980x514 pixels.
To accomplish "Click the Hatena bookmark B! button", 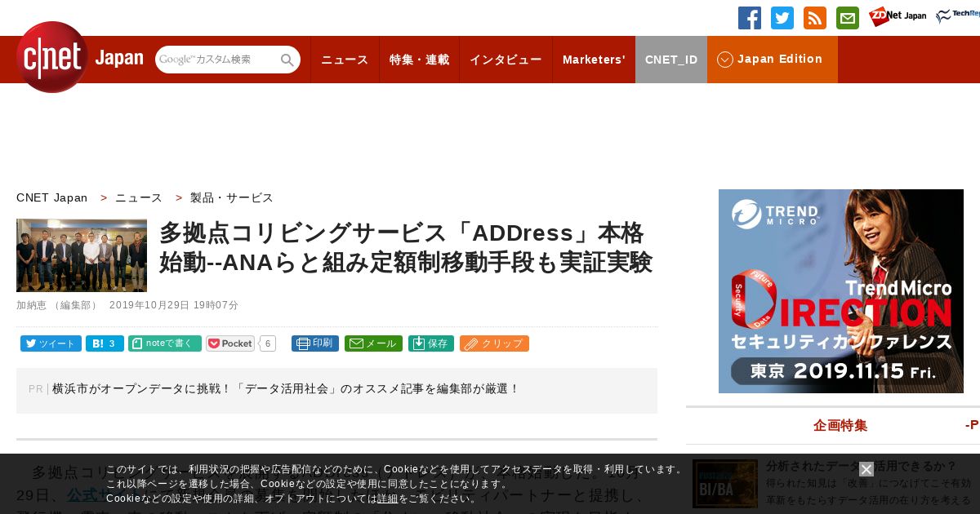I will tap(105, 343).
